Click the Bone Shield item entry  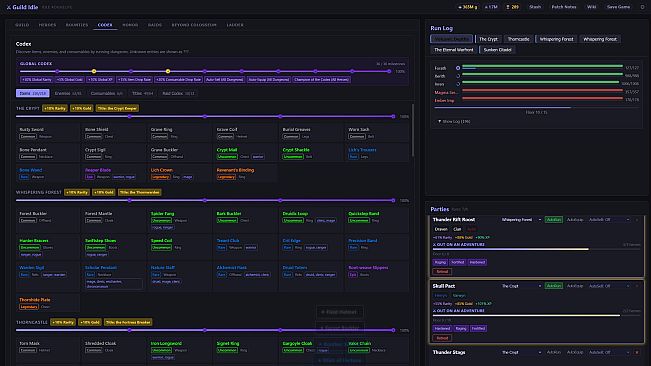[113, 133]
